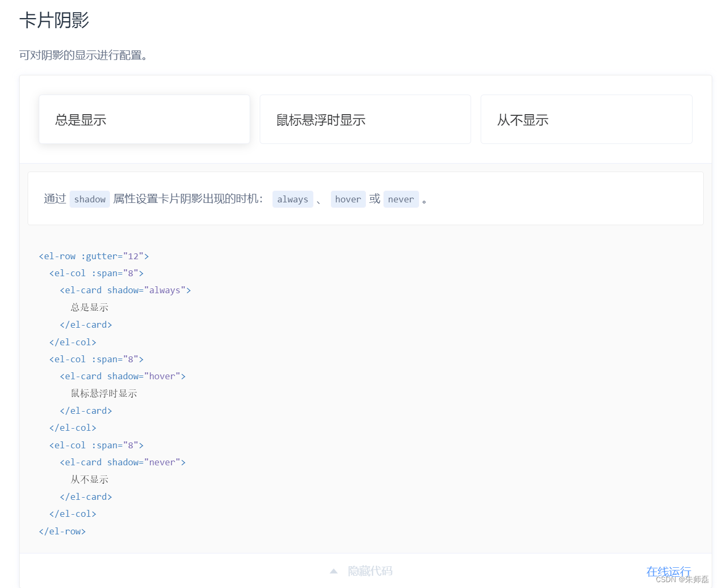
Task: Click the always code tag
Action: pyautogui.click(x=293, y=199)
